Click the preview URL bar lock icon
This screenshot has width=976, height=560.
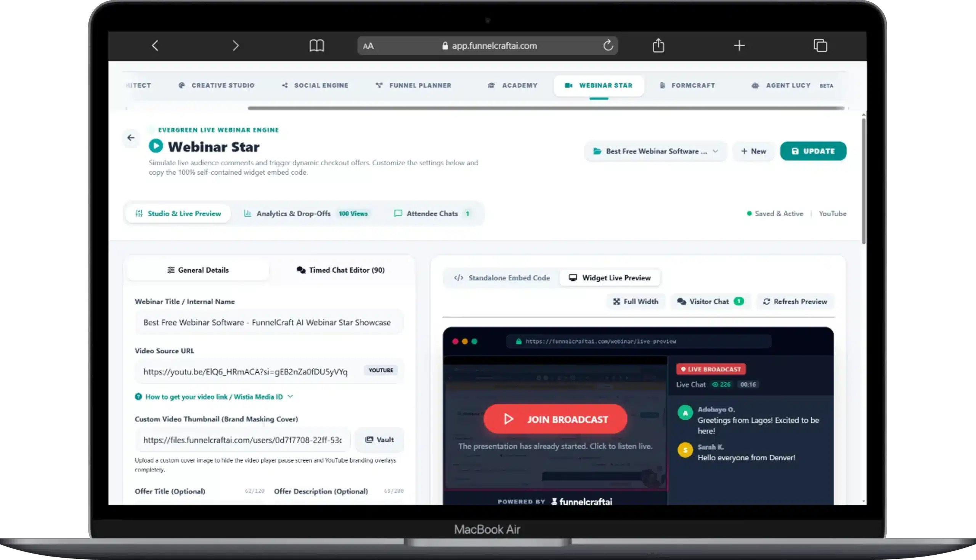point(518,342)
